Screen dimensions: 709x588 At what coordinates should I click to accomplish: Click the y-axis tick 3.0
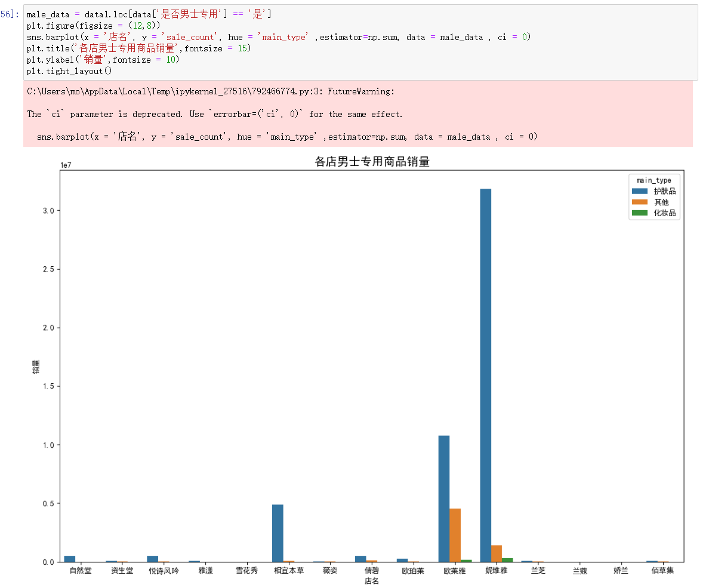(48, 211)
